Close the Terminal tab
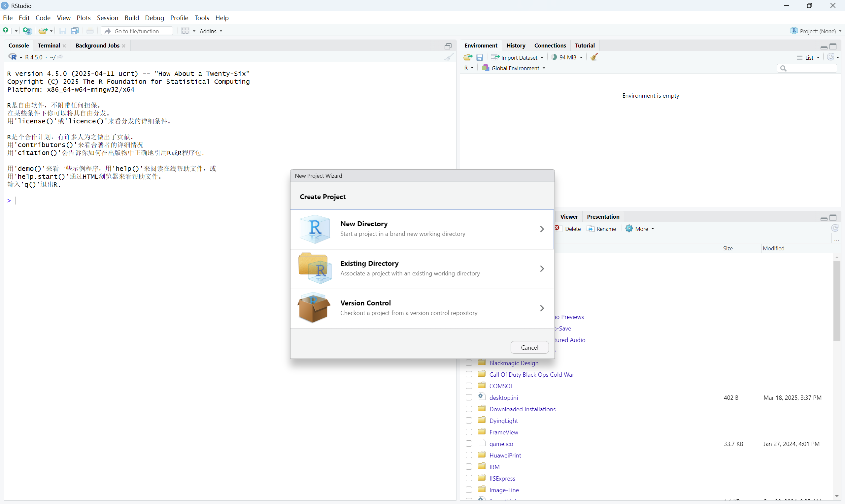This screenshot has height=504, width=845. pyautogui.click(x=64, y=46)
